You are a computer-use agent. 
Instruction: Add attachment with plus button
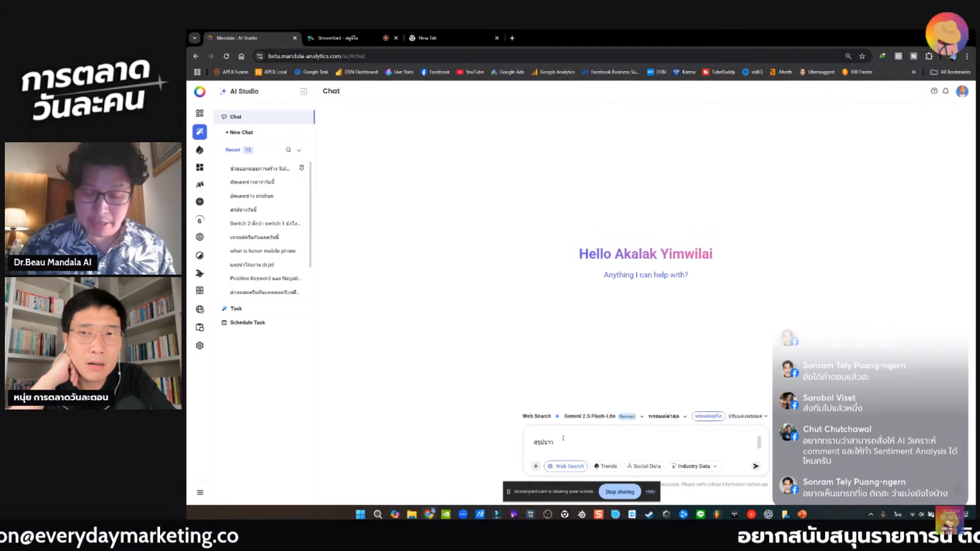tap(535, 466)
